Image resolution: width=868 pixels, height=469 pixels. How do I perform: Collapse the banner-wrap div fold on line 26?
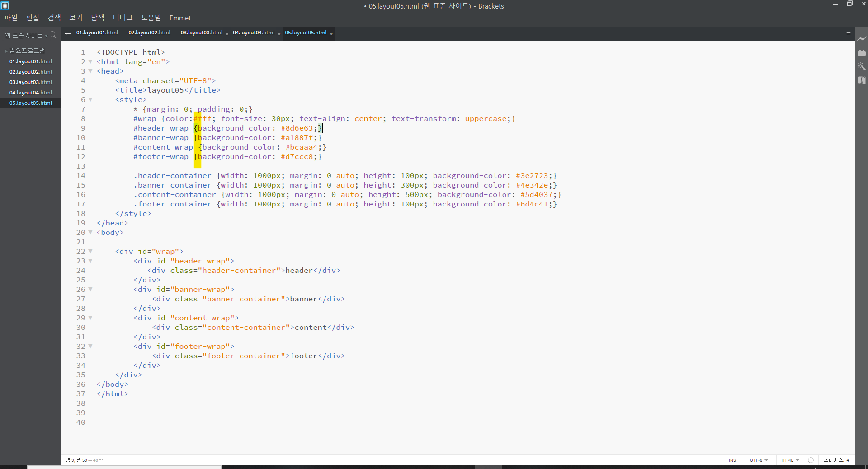coord(90,290)
